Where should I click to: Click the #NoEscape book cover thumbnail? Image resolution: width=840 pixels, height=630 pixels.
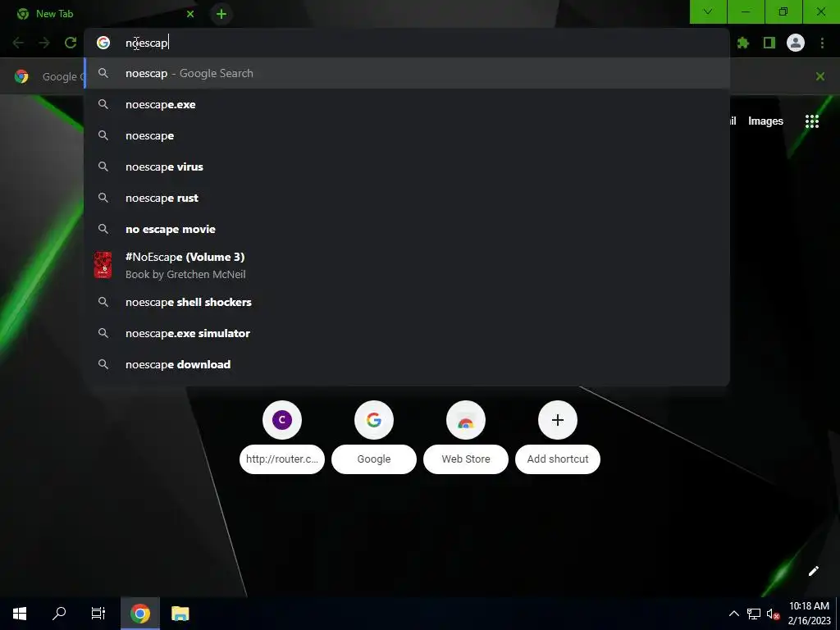click(x=103, y=265)
